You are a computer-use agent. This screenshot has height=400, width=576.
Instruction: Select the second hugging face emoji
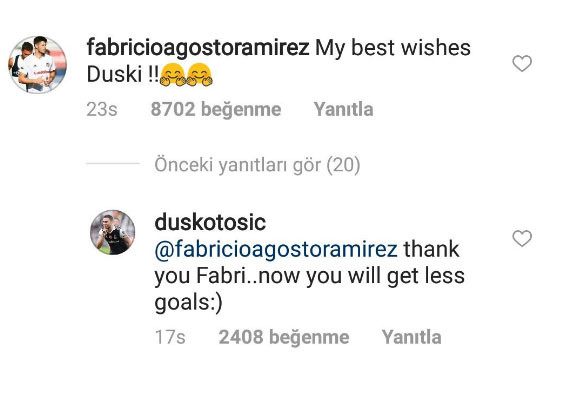[199, 75]
